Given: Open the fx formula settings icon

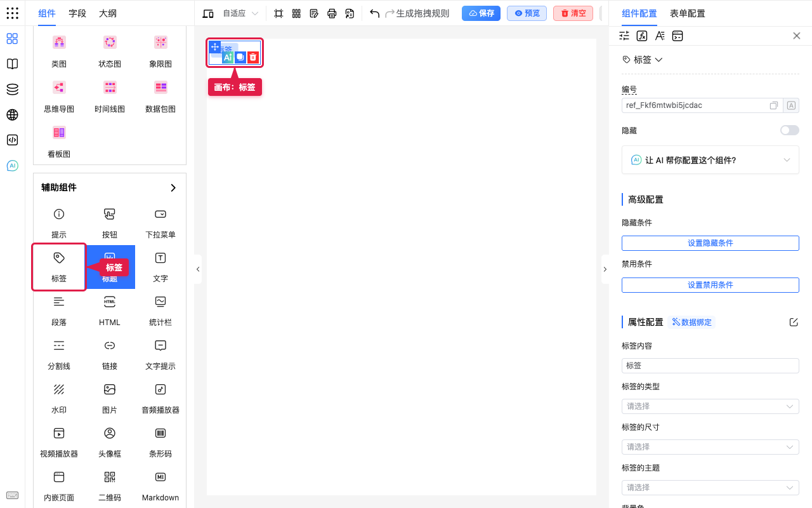Looking at the screenshot, I should [642, 36].
